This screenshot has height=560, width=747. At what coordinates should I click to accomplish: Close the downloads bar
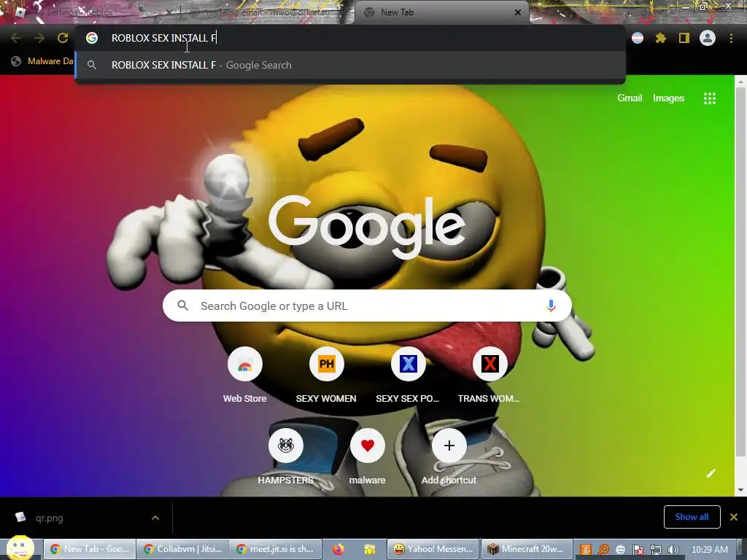point(734,517)
